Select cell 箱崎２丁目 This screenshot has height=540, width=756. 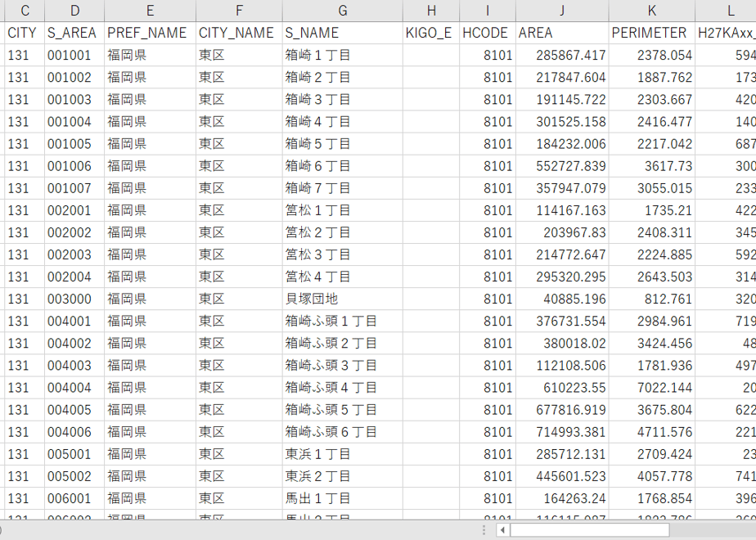click(342, 77)
